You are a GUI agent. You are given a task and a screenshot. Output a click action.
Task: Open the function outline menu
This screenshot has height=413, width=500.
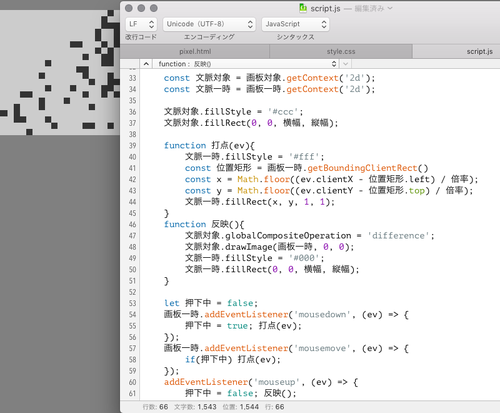246,64
